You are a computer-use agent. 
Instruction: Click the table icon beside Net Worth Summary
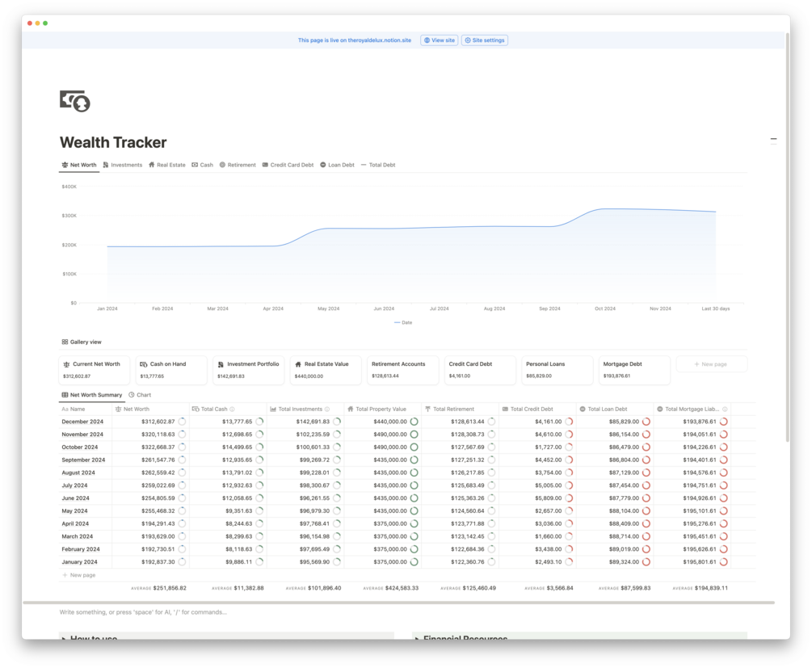point(65,394)
